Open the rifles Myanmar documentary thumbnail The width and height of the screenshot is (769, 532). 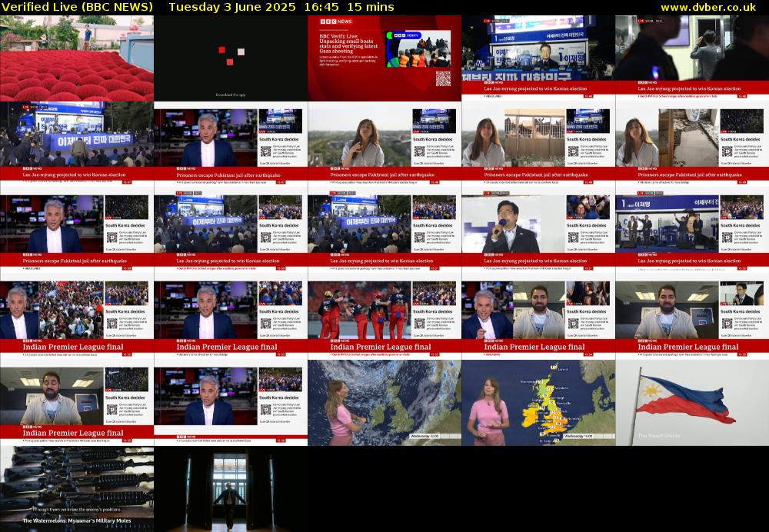click(76, 489)
